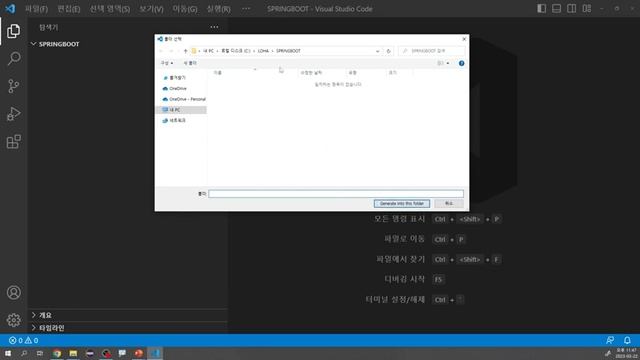Screen dimensions: 640x360
Task: Open the View menu
Action: click(x=151, y=9)
